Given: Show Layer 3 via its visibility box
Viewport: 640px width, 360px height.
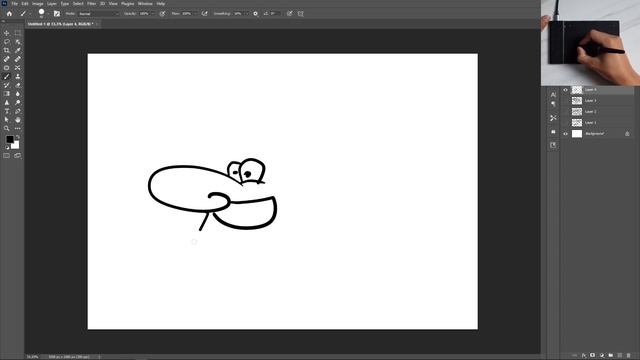Looking at the screenshot, I should pos(565,101).
